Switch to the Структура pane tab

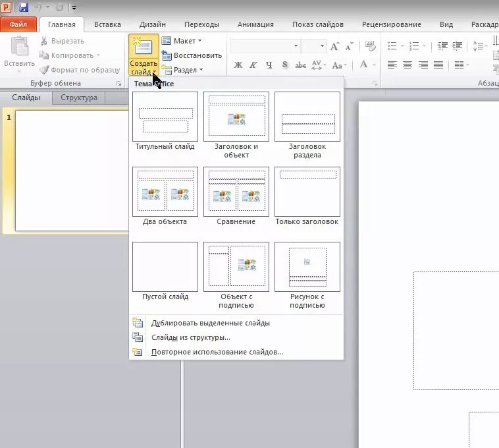click(x=79, y=98)
